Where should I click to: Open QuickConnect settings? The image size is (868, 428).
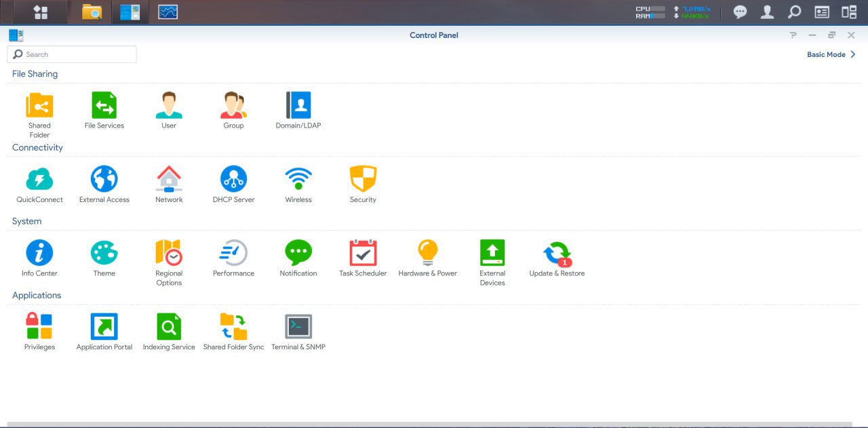(39, 180)
